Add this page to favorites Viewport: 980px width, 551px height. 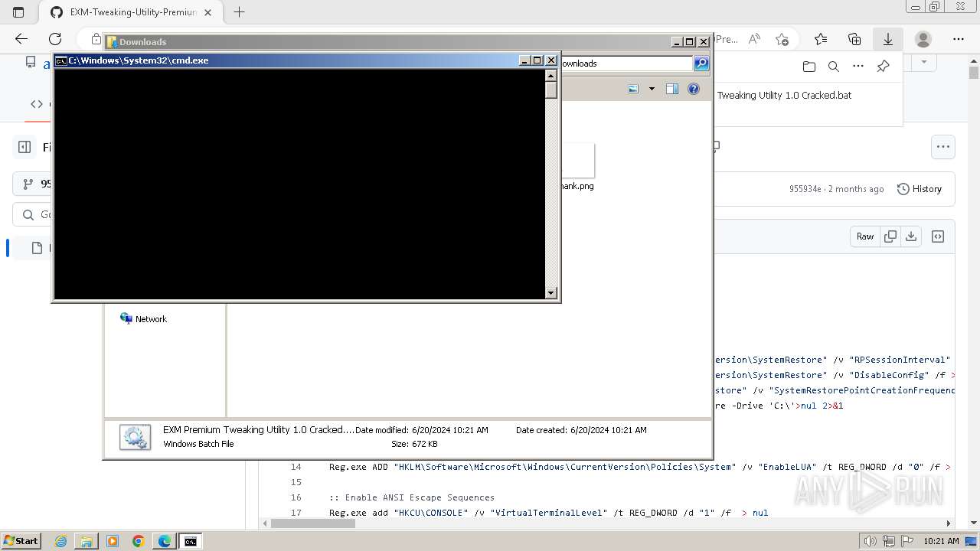tap(782, 39)
